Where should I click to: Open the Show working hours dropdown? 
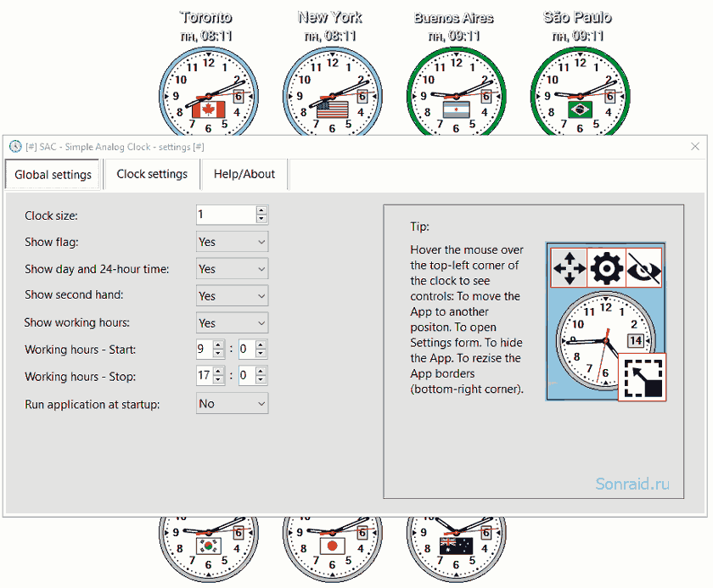tap(233, 323)
